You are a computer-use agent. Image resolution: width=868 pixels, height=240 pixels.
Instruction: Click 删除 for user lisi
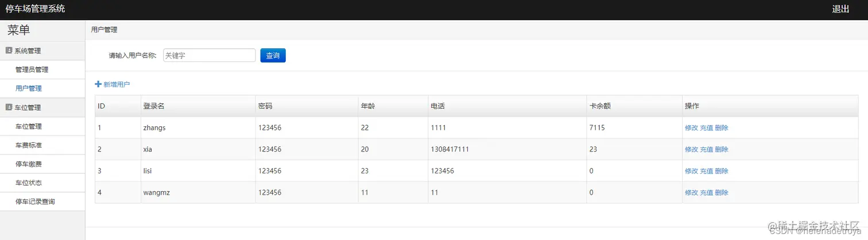click(722, 171)
